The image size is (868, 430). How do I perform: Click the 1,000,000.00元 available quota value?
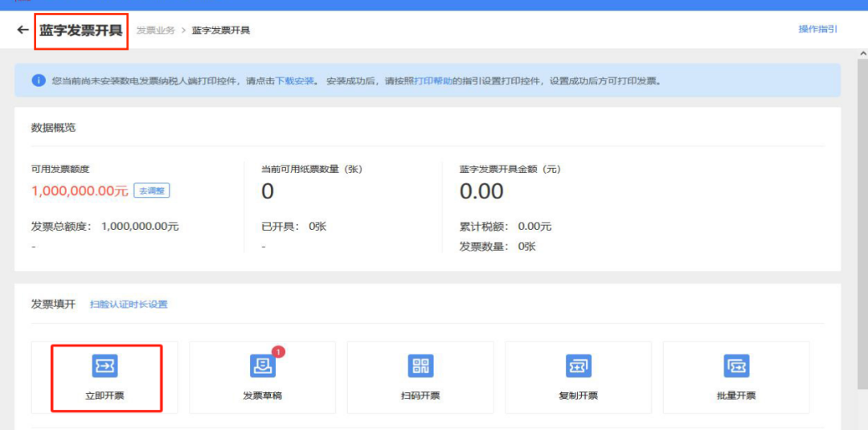pos(80,191)
